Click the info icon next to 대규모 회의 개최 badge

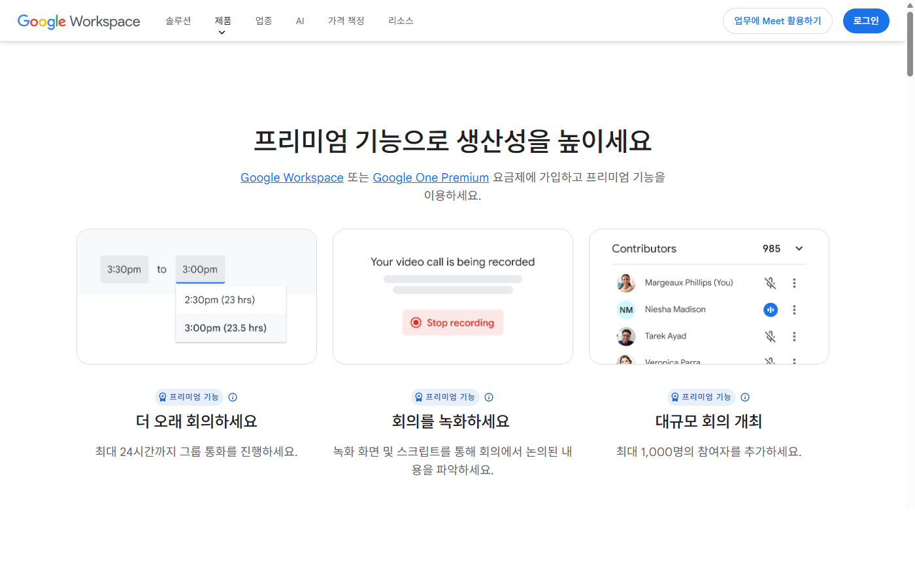(x=745, y=397)
